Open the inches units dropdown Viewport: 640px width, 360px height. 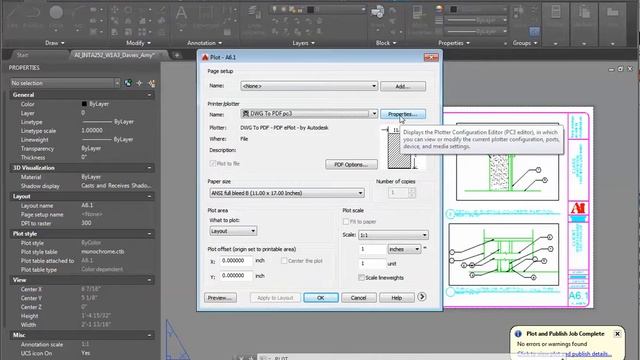click(x=404, y=249)
